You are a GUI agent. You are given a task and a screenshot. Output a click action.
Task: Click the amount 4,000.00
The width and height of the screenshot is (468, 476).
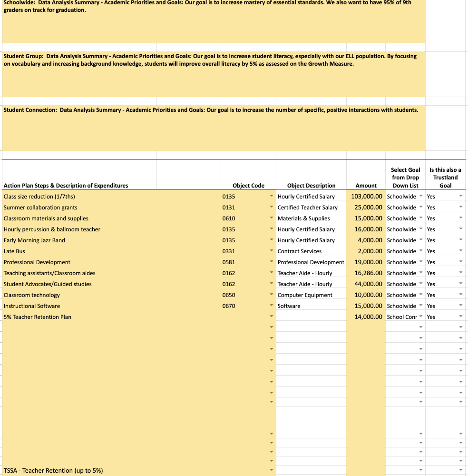point(370,240)
